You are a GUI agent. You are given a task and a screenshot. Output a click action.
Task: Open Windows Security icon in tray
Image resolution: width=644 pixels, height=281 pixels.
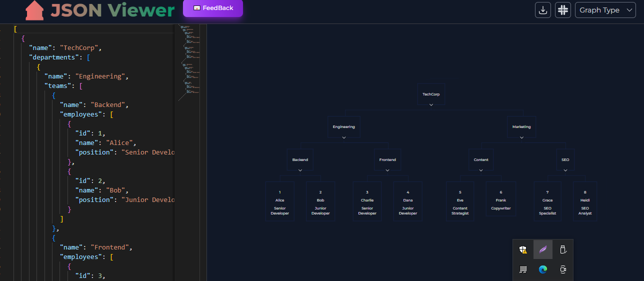523,249
